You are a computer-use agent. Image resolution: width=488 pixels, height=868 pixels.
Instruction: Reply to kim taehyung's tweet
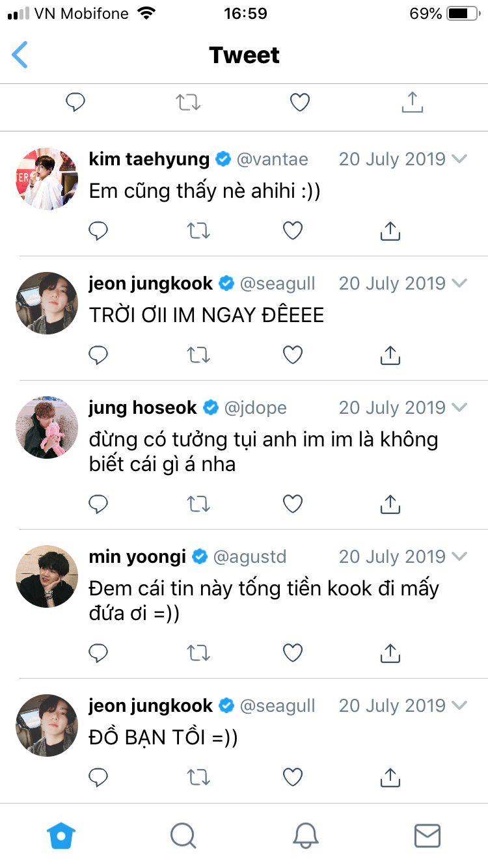click(98, 230)
